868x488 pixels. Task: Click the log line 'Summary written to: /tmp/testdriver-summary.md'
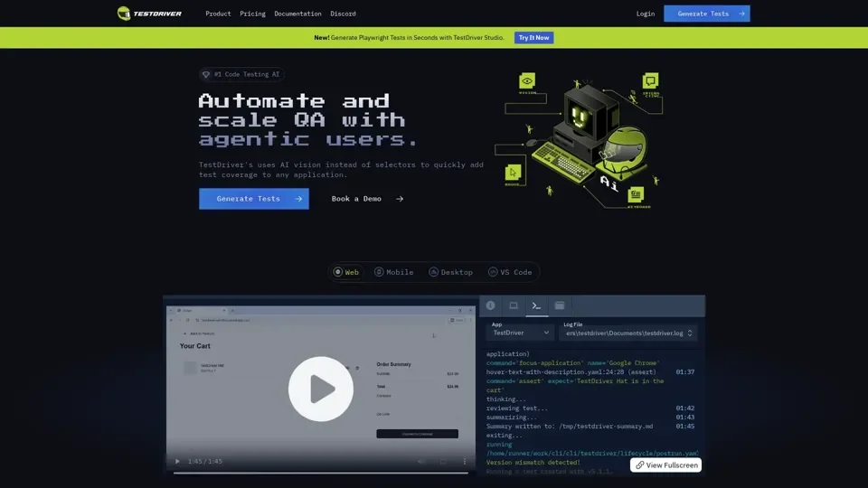tap(570, 427)
